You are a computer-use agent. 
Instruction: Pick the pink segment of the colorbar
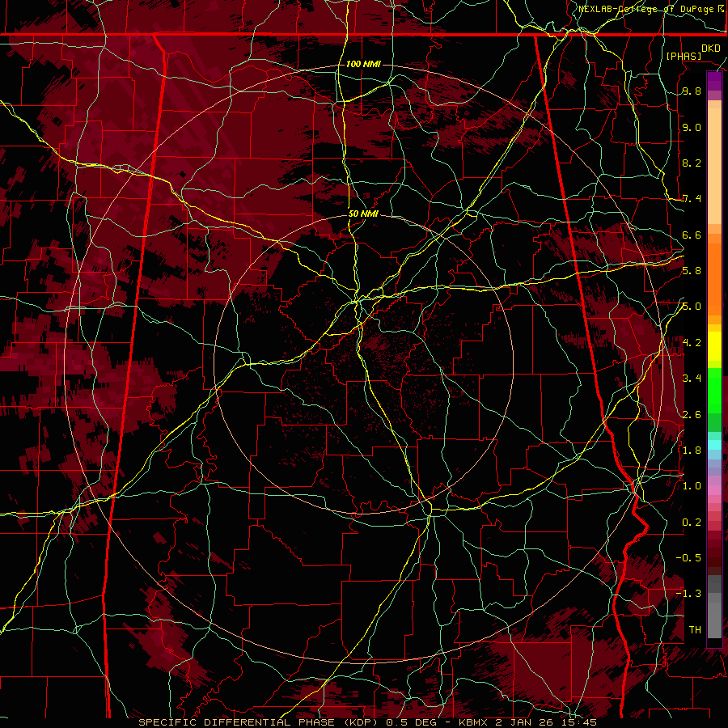[714, 490]
